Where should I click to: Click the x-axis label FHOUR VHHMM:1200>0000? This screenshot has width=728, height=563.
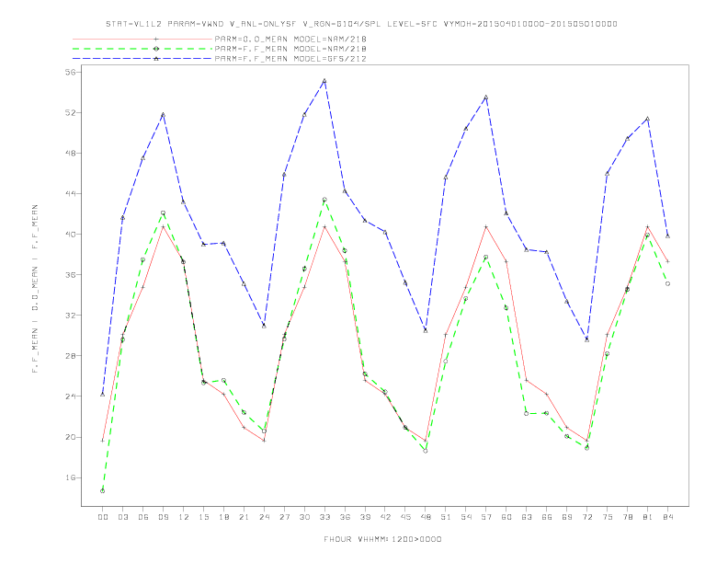click(382, 539)
